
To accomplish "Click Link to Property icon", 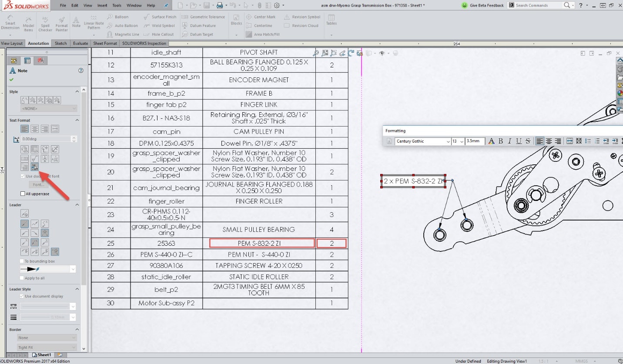I will (x=35, y=149).
